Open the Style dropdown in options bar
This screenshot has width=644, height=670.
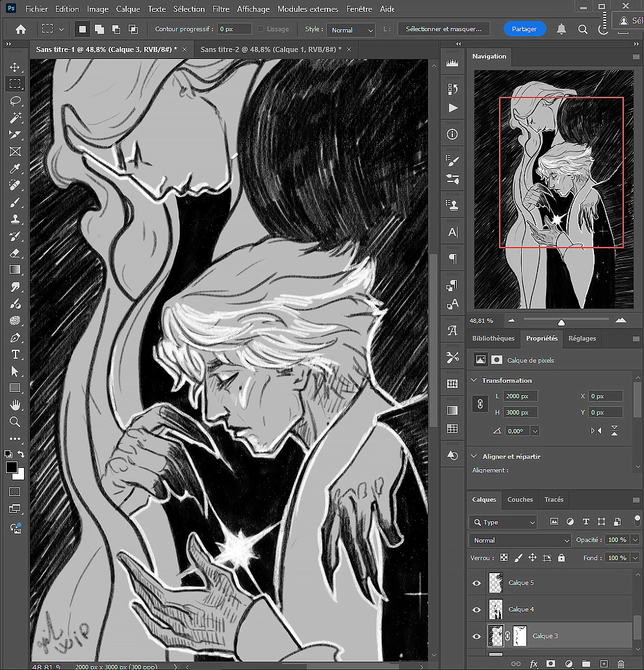(x=351, y=30)
